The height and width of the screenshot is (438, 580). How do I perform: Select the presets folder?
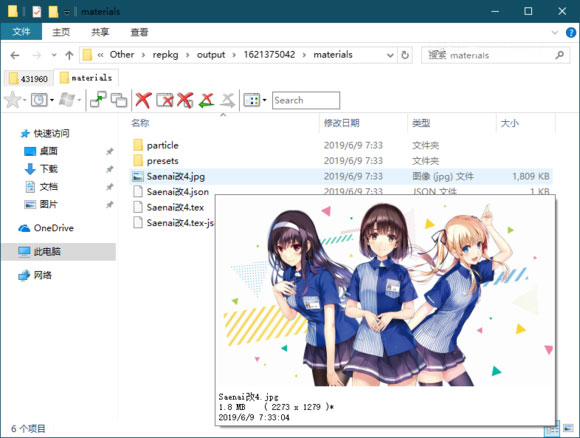coord(341,161)
